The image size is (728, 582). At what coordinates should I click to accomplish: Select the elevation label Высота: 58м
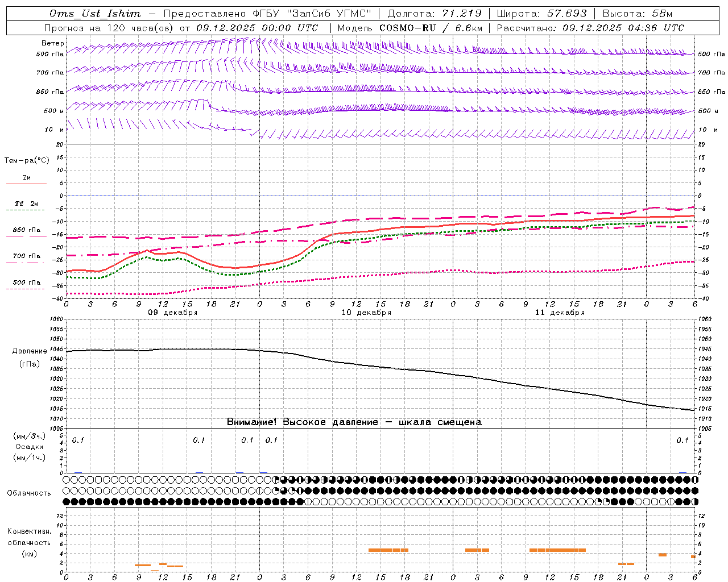point(638,14)
